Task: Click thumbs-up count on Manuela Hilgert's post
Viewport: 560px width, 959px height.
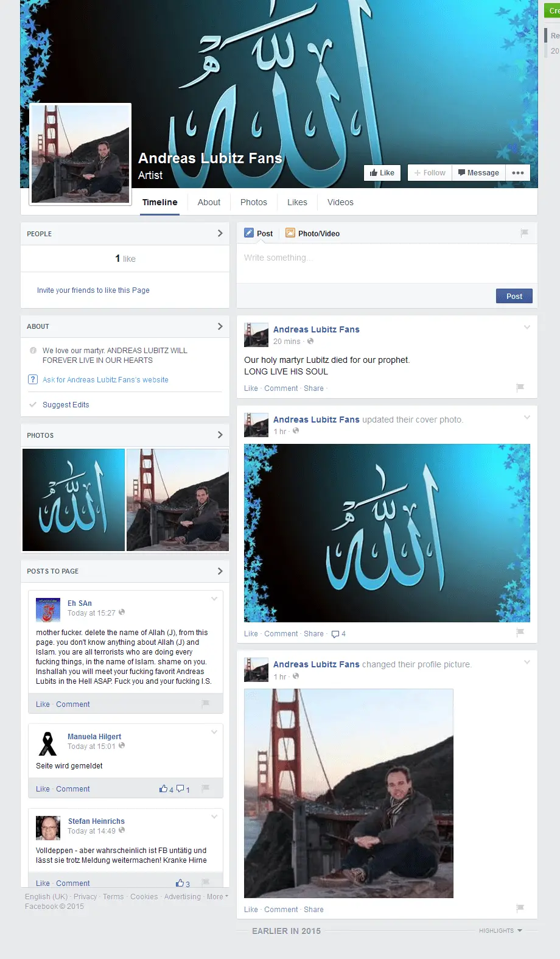Action: coord(166,789)
